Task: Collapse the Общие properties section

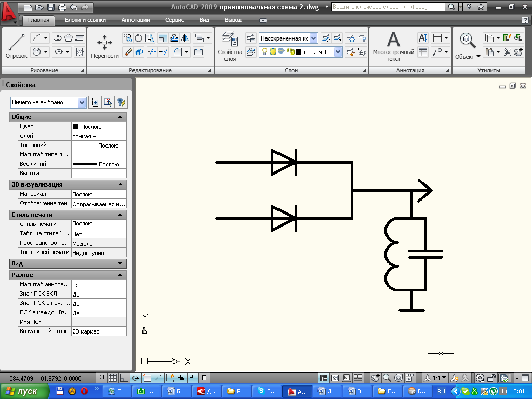Action: point(120,117)
